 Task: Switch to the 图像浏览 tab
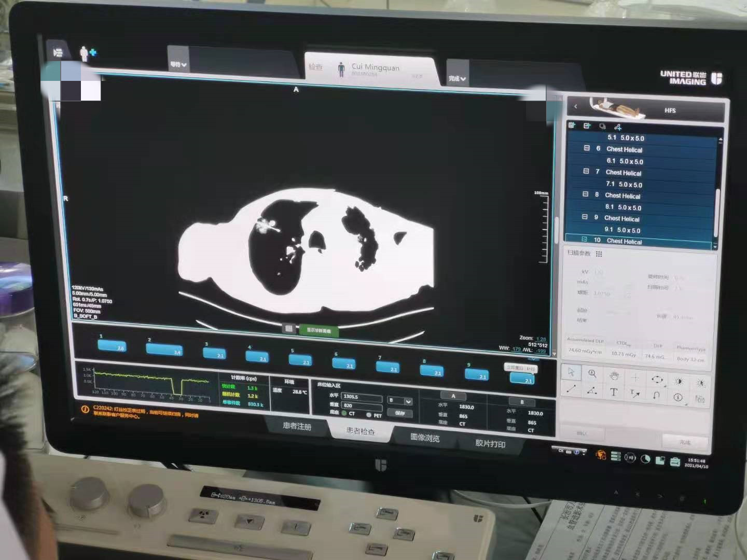click(x=425, y=438)
